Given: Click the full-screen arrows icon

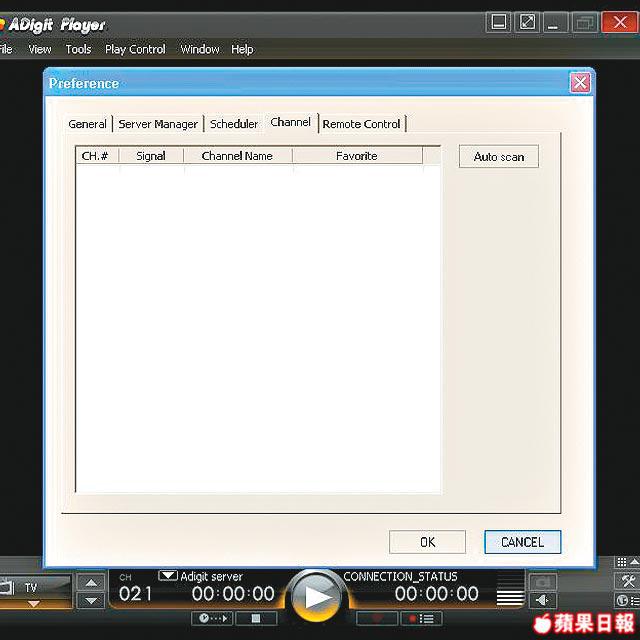Looking at the screenshot, I should (527, 22).
